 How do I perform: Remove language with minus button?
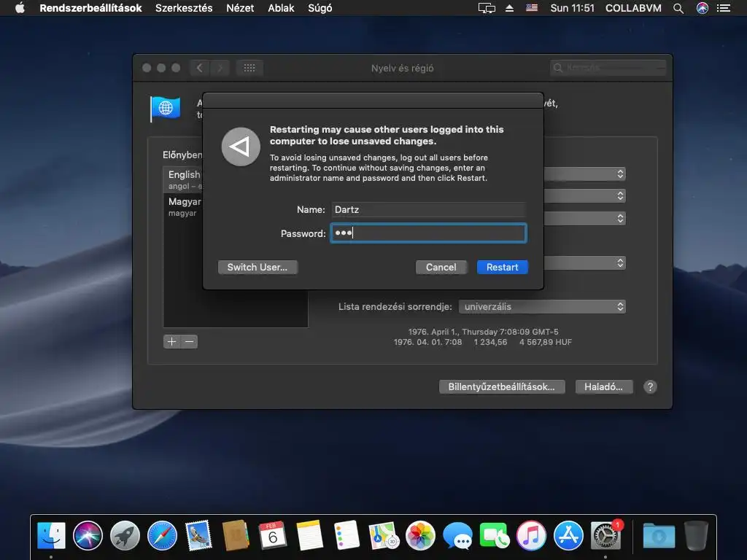(x=189, y=341)
